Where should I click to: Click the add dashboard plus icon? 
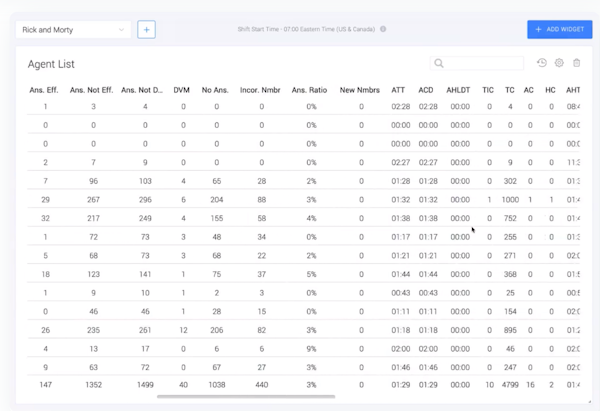click(146, 30)
